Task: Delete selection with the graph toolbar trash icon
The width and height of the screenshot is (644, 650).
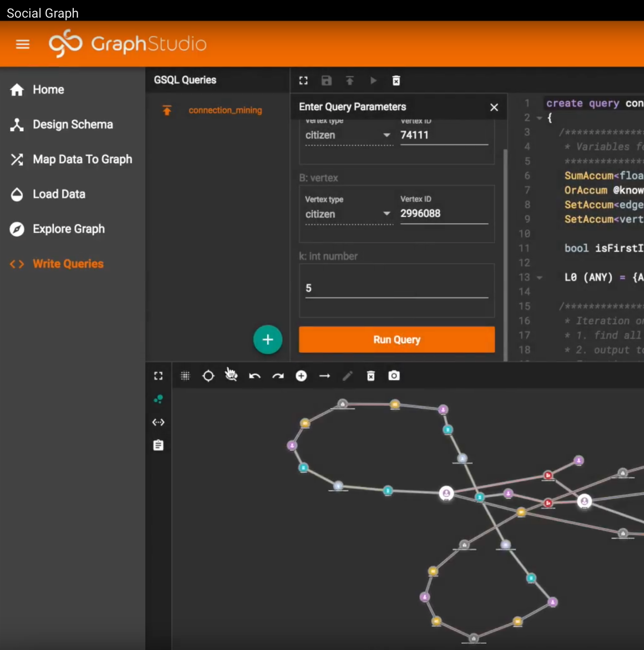Action: (x=371, y=376)
